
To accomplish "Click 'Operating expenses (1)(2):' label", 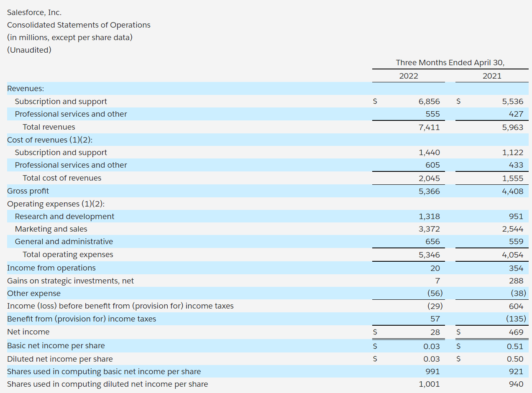I will [x=56, y=204].
